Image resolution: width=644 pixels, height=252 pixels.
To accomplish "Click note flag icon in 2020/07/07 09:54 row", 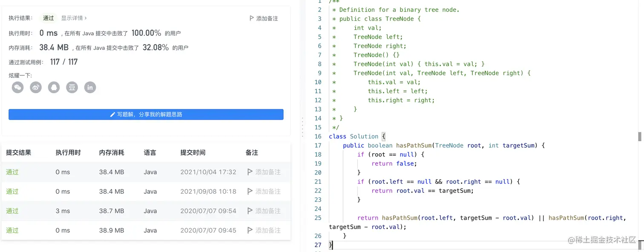I will point(250,211).
